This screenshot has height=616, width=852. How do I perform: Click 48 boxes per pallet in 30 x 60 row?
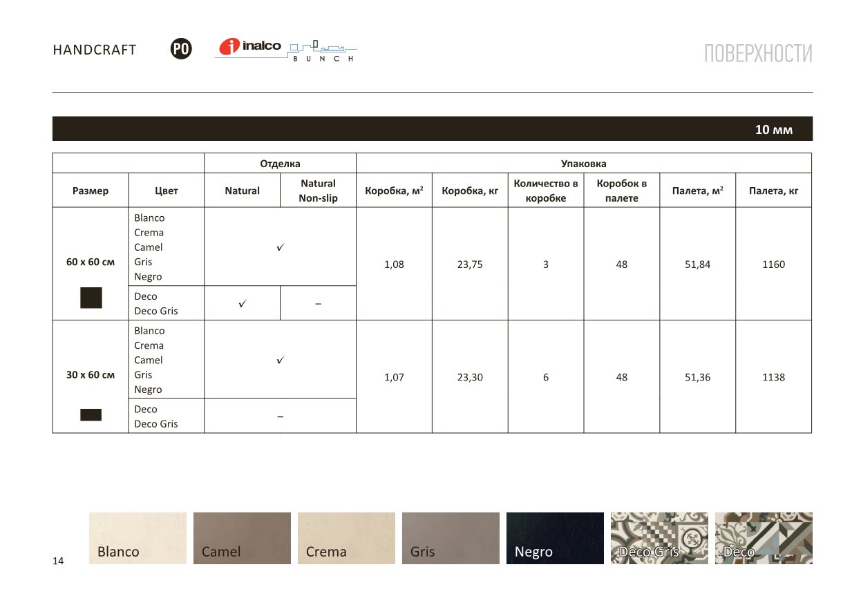tap(622, 377)
